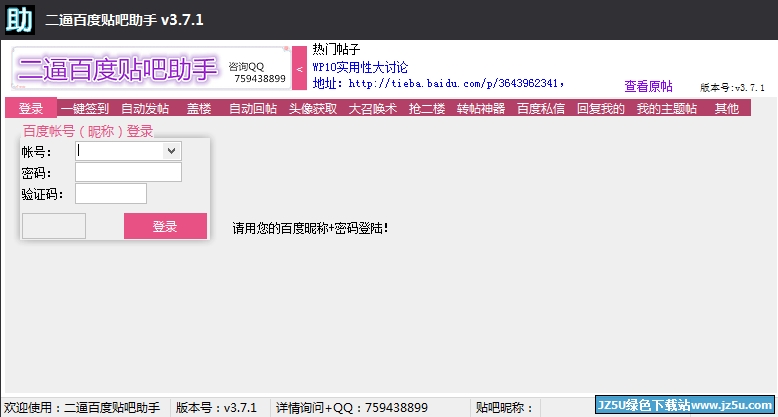Focus the 密码 password field
The height and width of the screenshot is (417, 778).
click(x=129, y=172)
